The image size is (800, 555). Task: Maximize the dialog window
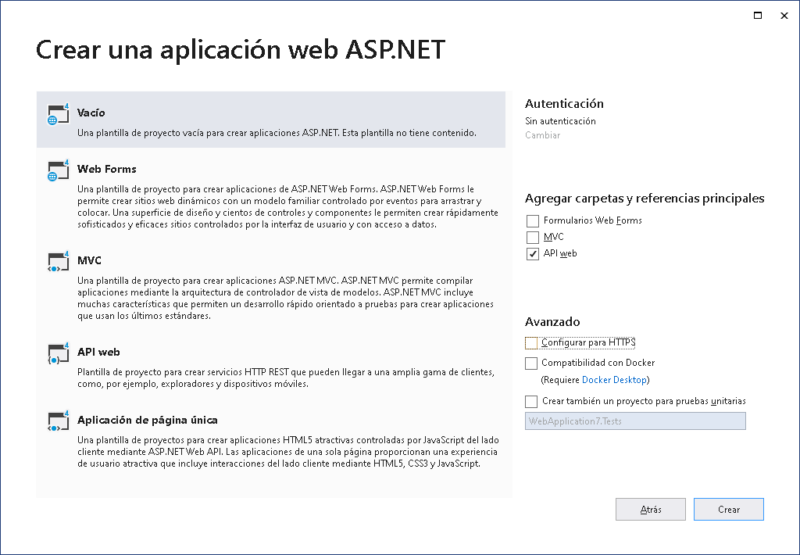point(758,15)
